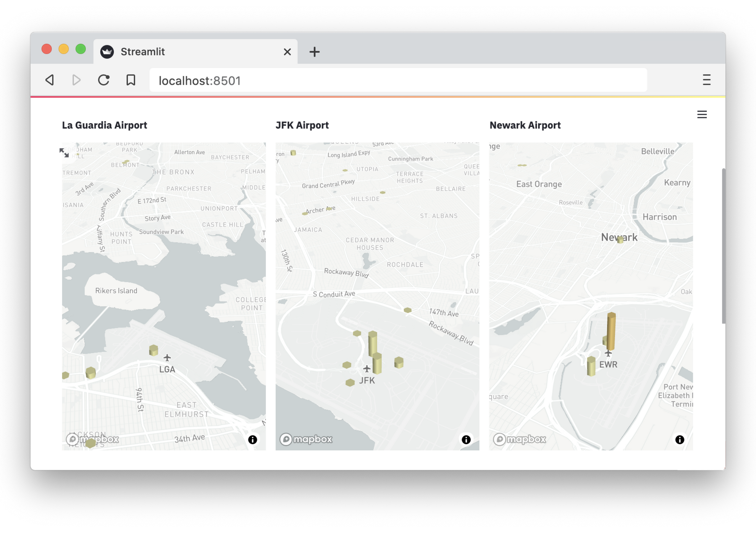Open Mapbox logo link on JFK map

point(306,439)
